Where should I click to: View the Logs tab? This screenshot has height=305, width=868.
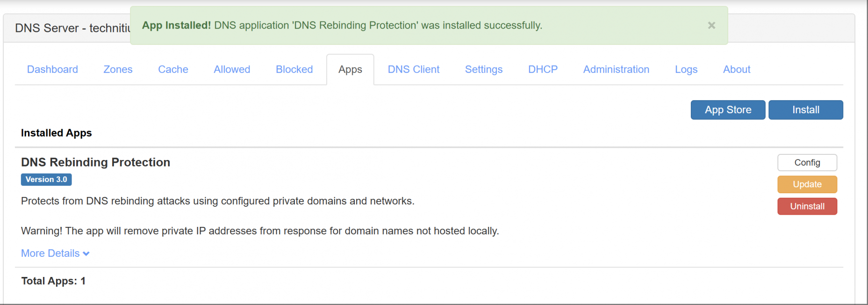[686, 69]
